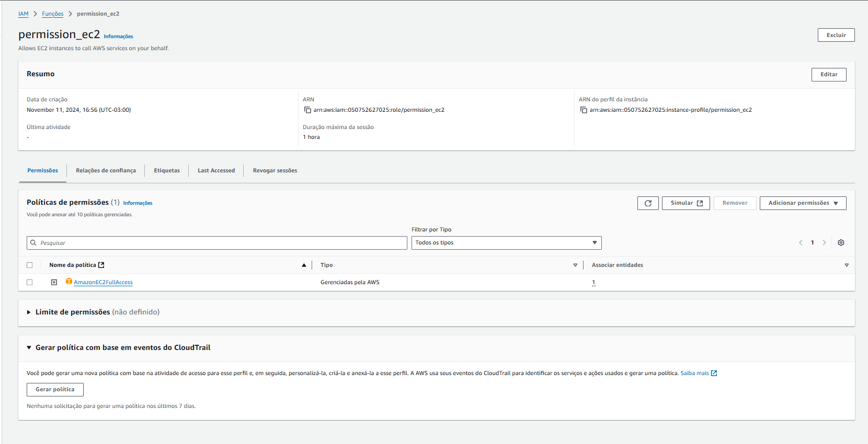This screenshot has width=868, height=444.
Task: Open the Saiba mais link
Action: point(694,373)
